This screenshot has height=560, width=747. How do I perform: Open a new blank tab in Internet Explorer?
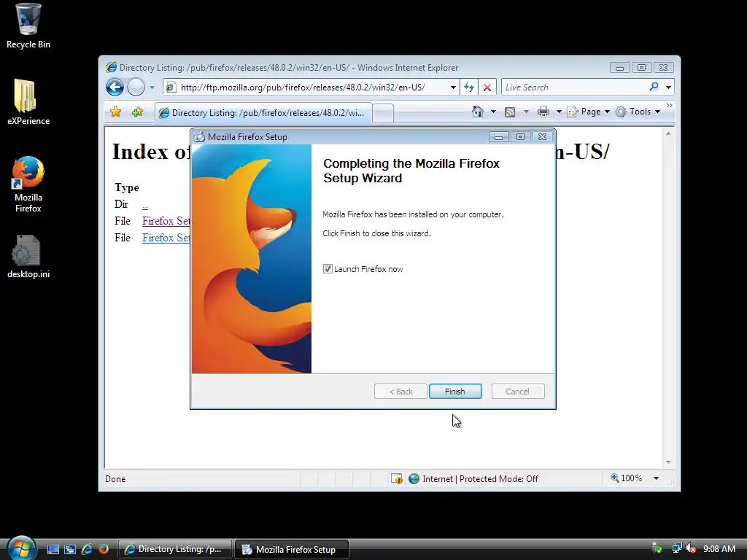383,113
